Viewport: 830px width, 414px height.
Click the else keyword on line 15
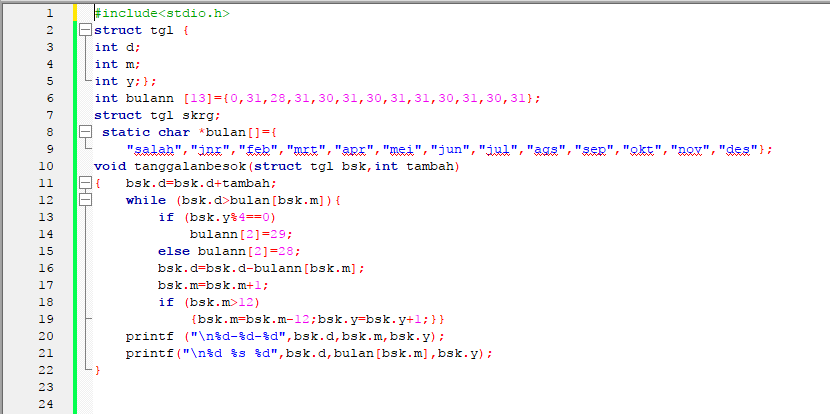click(x=174, y=251)
